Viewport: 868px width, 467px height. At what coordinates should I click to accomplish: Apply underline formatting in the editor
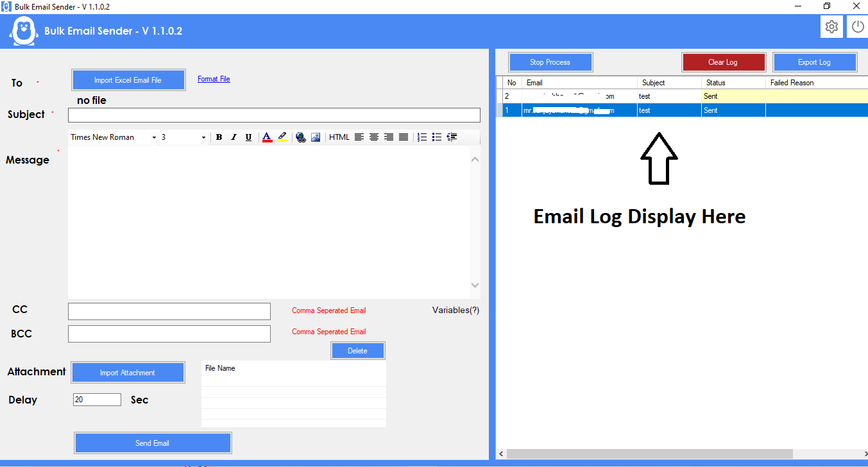(248, 137)
